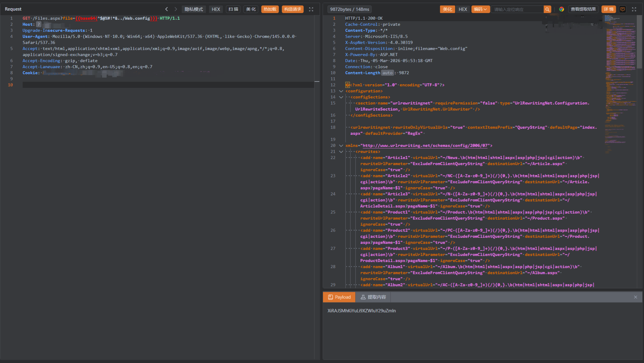This screenshot has width=644, height=363.
Task: Click 查看提取结果 view extraction results
Action: 583,9
